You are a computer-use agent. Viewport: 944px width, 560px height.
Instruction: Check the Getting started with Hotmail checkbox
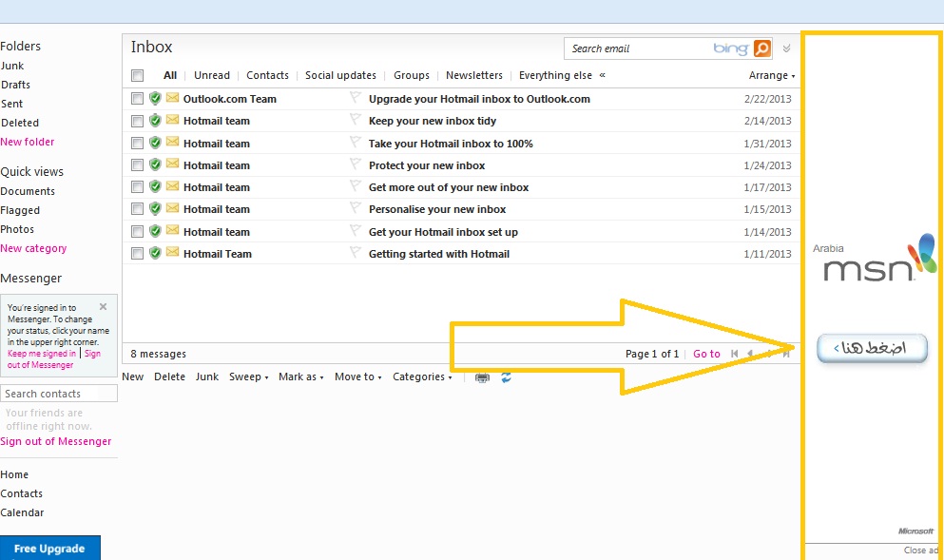[137, 254]
